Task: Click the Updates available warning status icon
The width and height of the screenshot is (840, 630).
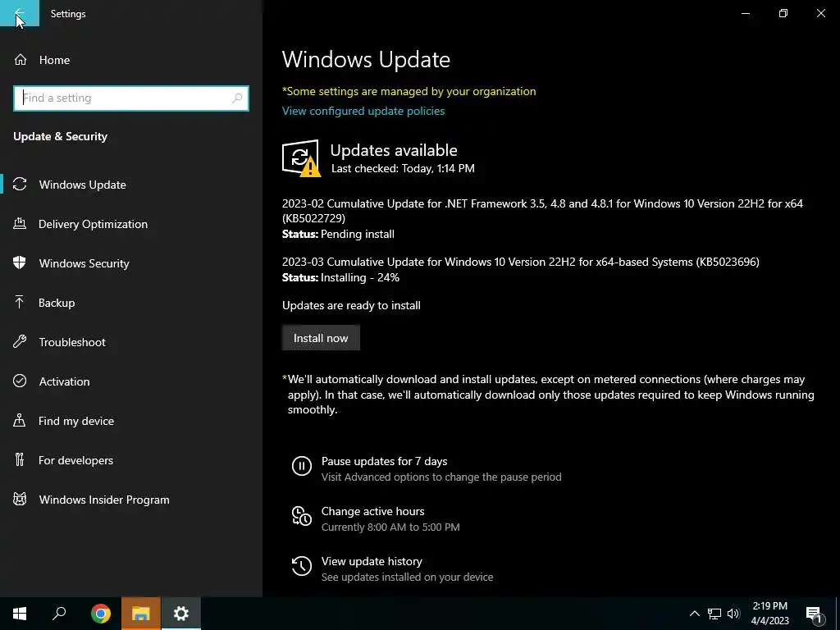Action: pos(301,158)
